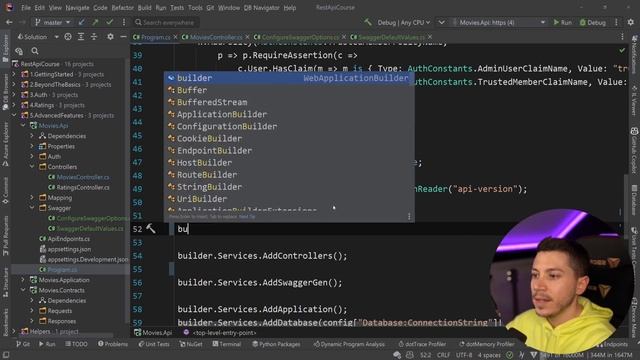Viewport: 640px width, 360px height.
Task: Expand the Movies.Application project
Action: (x=23, y=280)
